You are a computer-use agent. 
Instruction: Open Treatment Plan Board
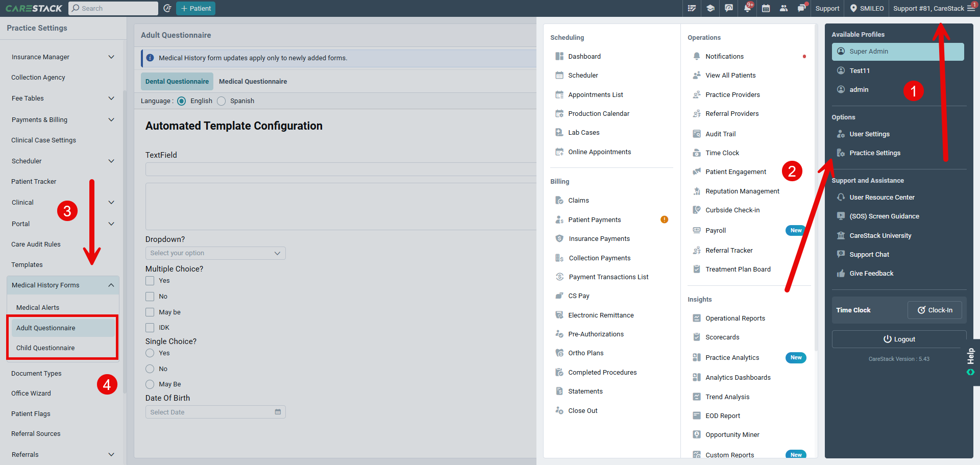pyautogui.click(x=738, y=270)
